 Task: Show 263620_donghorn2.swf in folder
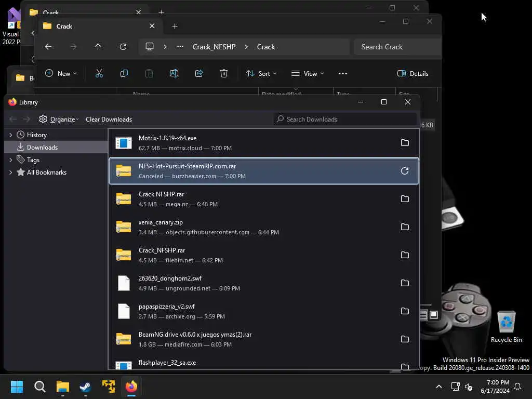coord(405,283)
